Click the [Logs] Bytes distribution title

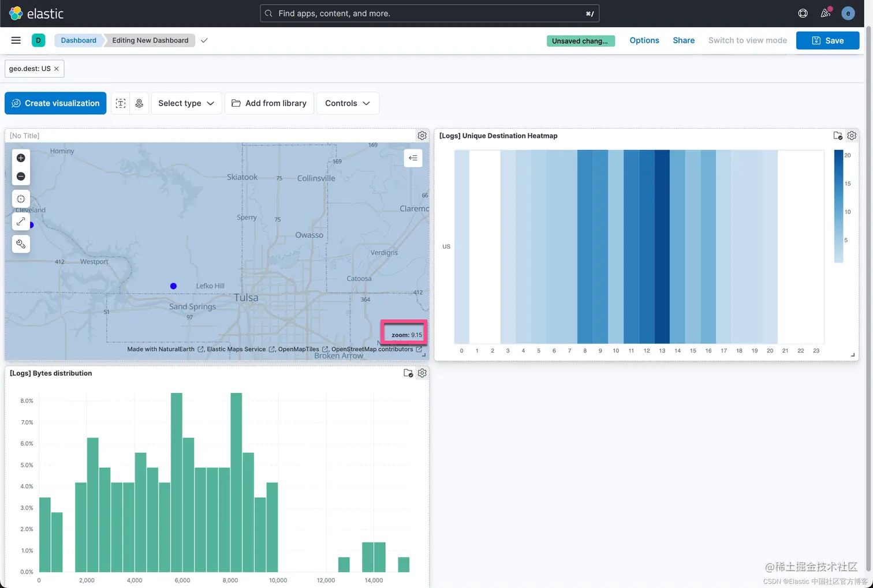pos(51,373)
